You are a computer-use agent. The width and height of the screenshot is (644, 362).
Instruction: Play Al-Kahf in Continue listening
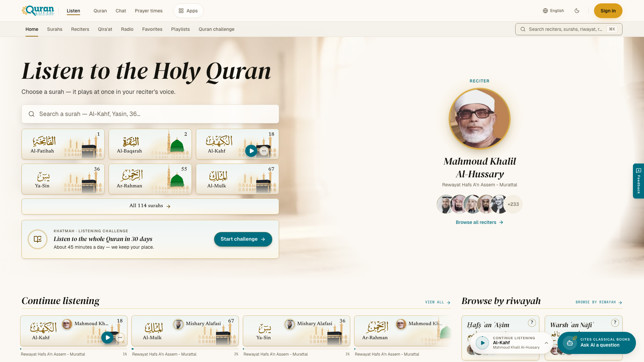pyautogui.click(x=107, y=338)
